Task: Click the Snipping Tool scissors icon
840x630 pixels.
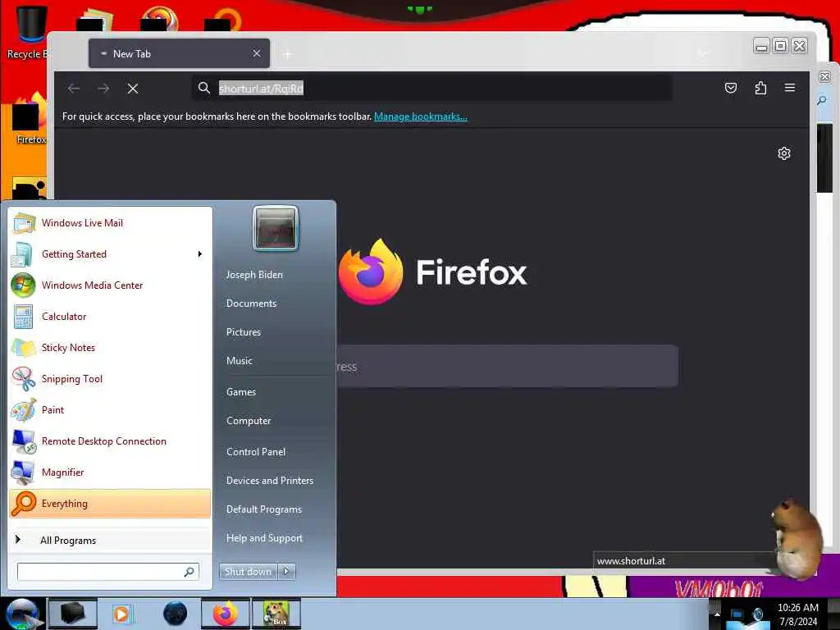Action: point(24,379)
